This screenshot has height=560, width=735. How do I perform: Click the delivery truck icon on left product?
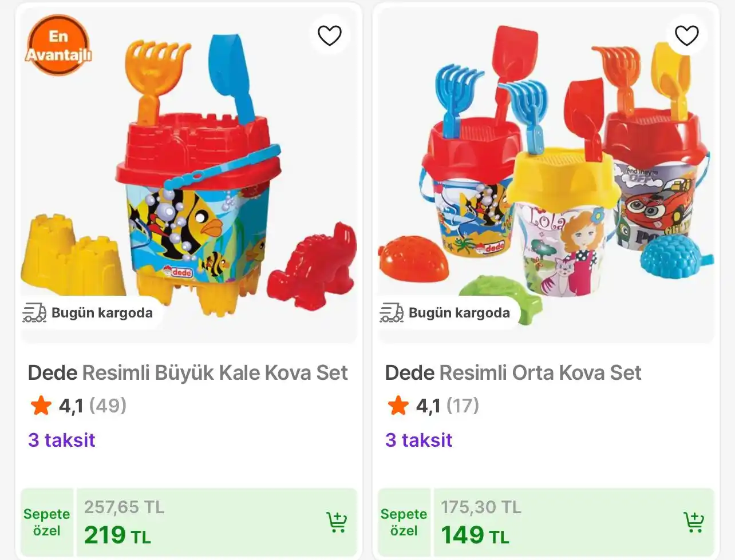pyautogui.click(x=34, y=313)
